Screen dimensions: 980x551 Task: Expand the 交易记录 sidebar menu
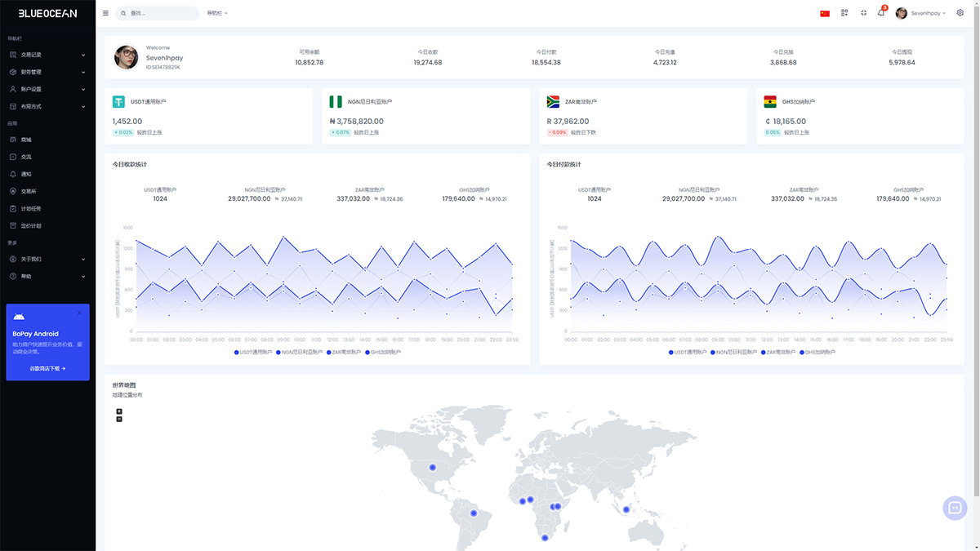point(47,55)
